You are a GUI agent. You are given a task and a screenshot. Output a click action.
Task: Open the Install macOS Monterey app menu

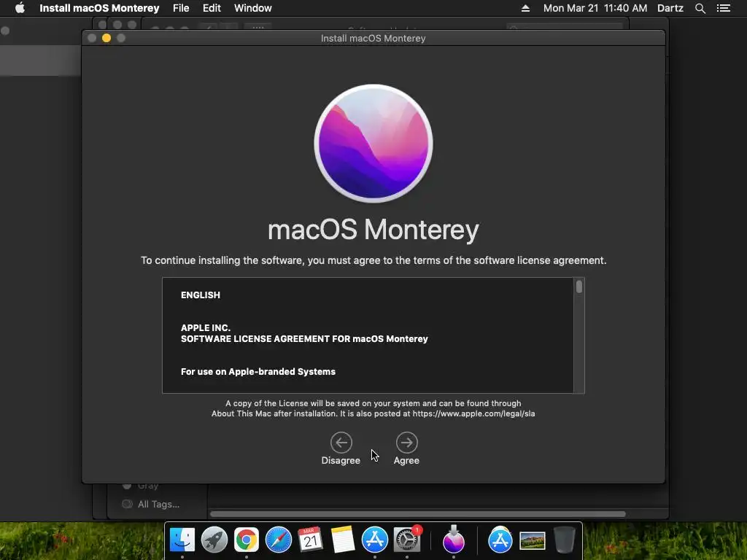pyautogui.click(x=99, y=8)
